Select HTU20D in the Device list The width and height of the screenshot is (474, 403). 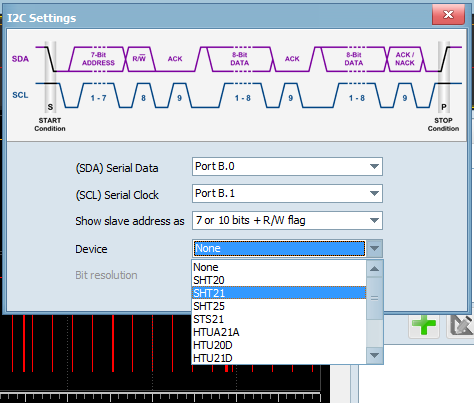(x=279, y=345)
